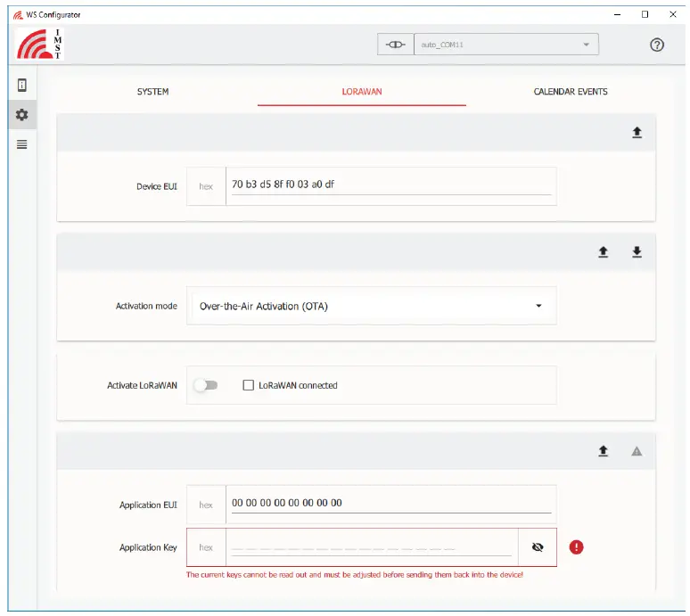
Task: Toggle the Activate LoRaWAN switch
Action: [206, 385]
